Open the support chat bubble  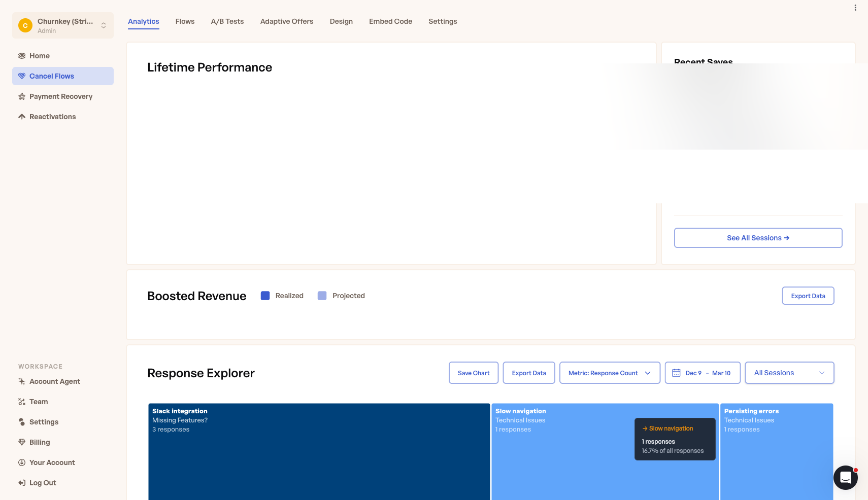point(846,478)
